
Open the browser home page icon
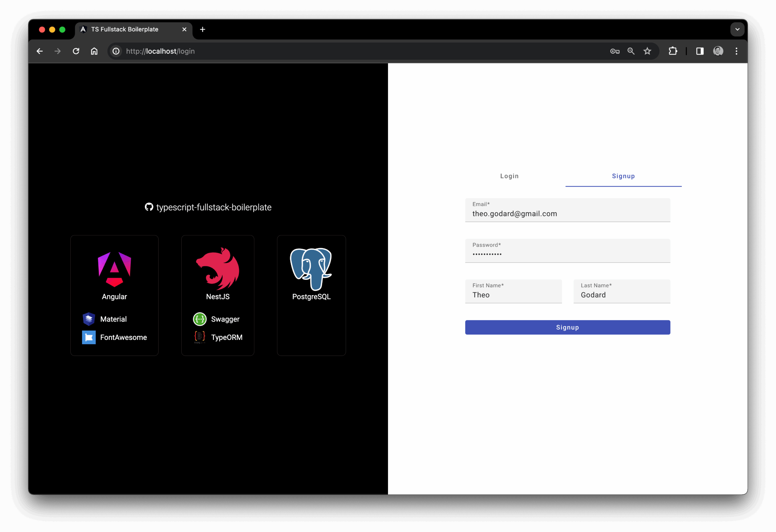click(94, 51)
